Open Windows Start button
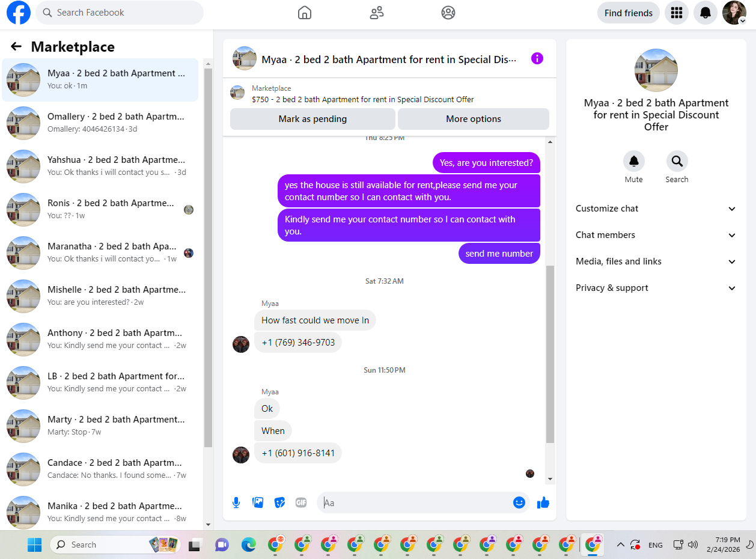Image resolution: width=756 pixels, height=559 pixels. pos(34,545)
